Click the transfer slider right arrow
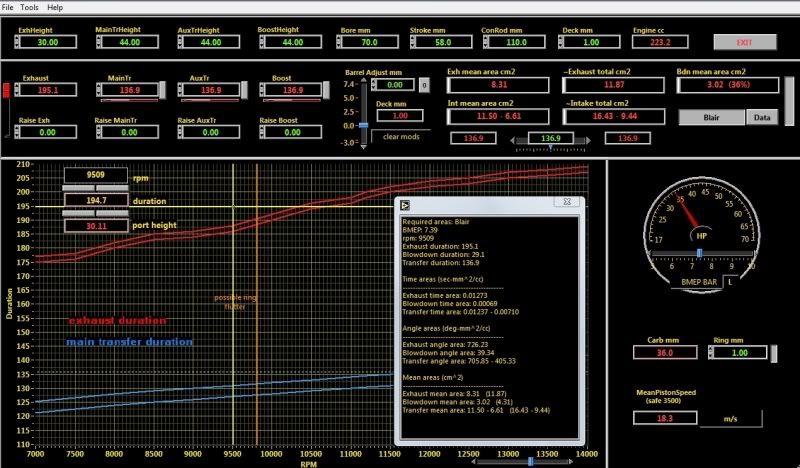Image resolution: width=800 pixels, height=468 pixels. coord(588,140)
